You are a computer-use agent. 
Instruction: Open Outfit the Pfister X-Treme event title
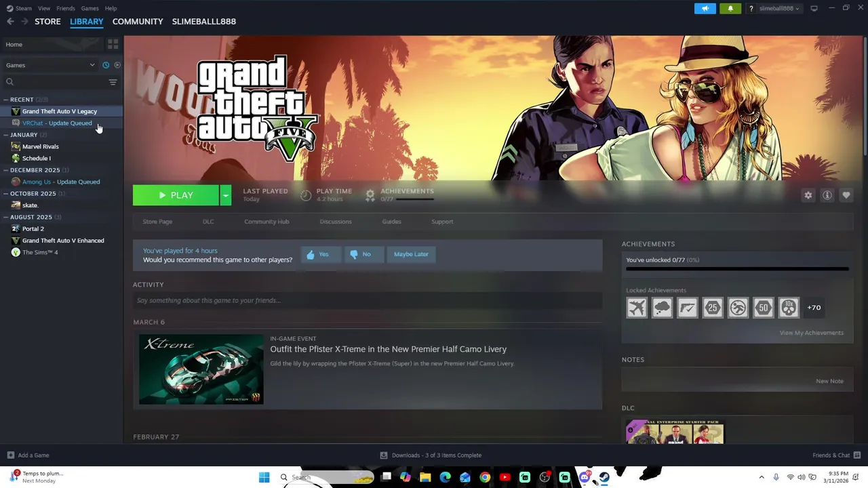pyautogui.click(x=389, y=350)
